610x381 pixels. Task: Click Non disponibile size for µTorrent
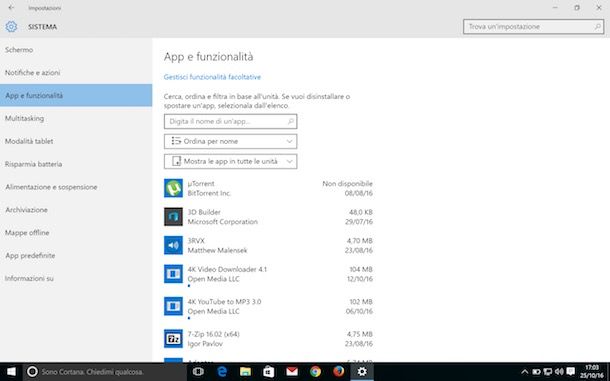347,184
